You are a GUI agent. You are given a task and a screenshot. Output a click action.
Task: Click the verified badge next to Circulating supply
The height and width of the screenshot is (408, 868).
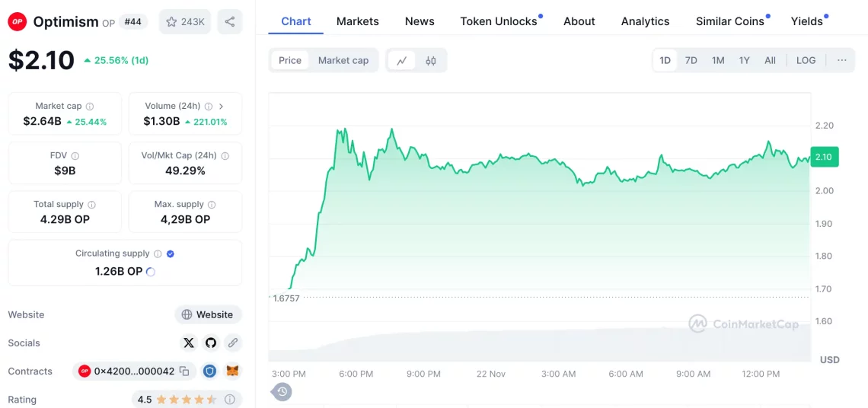171,253
